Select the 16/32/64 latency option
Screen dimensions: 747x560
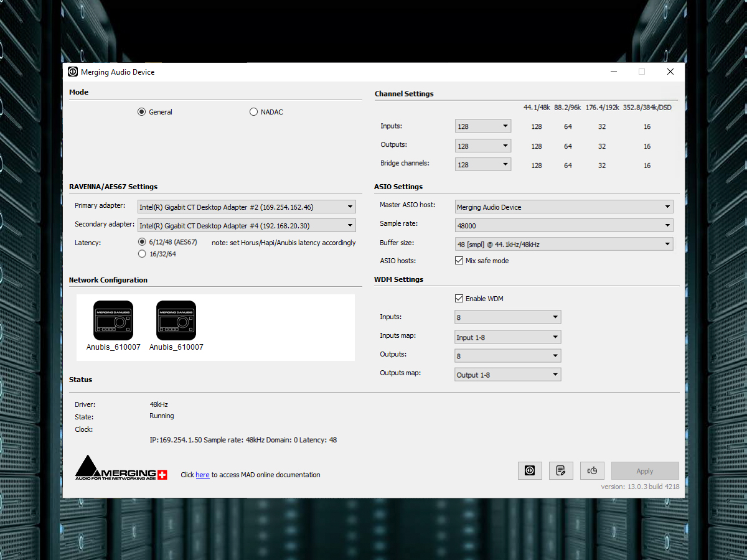142,254
